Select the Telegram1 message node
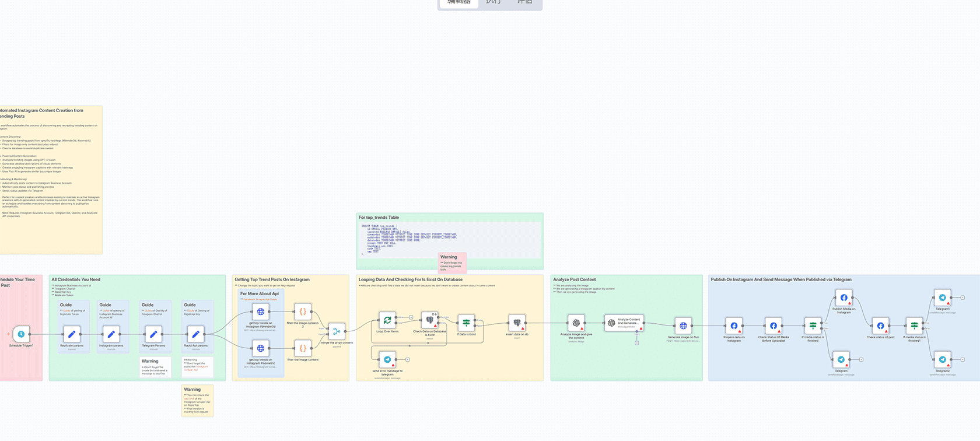980x441 pixels. [943, 297]
